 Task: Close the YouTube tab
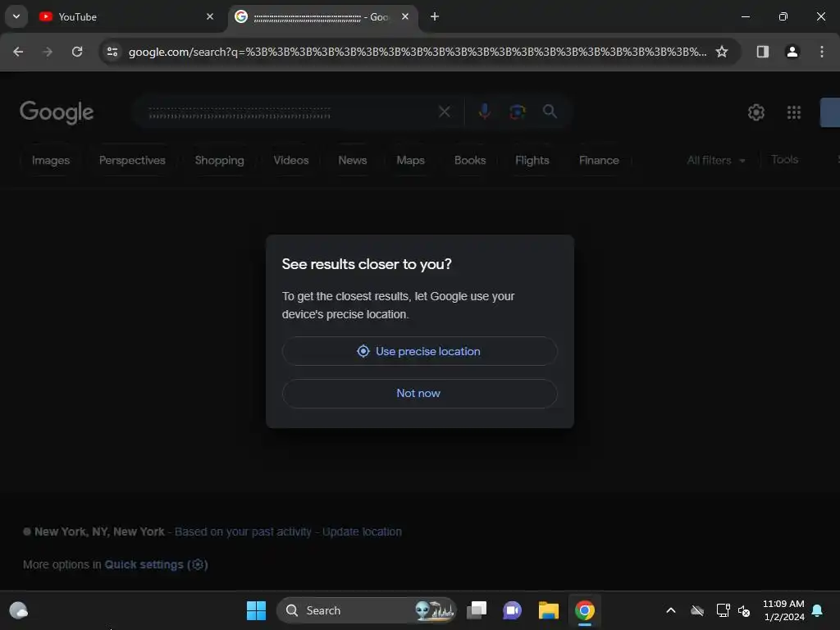[210, 16]
